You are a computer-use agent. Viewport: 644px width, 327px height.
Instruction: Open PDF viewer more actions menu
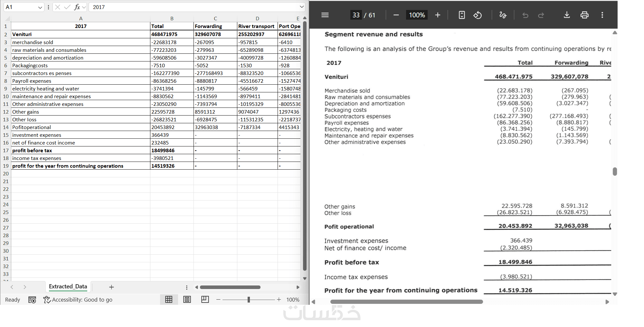coord(602,15)
